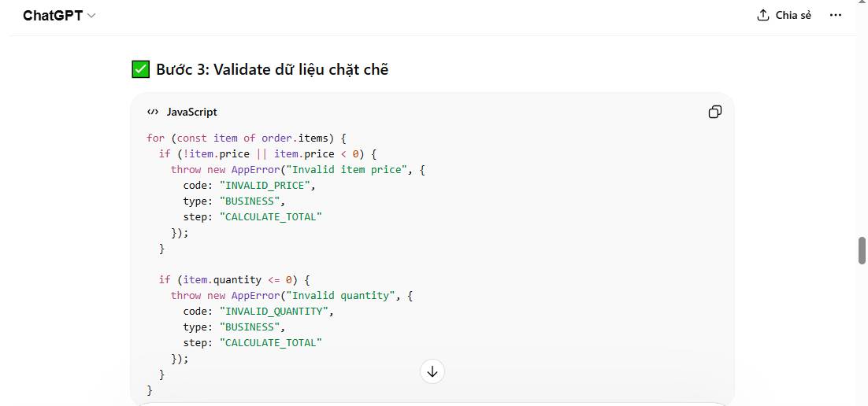The width and height of the screenshot is (868, 406).
Task: Click the "INVALID_PRICE" string in code
Action: coord(268,185)
